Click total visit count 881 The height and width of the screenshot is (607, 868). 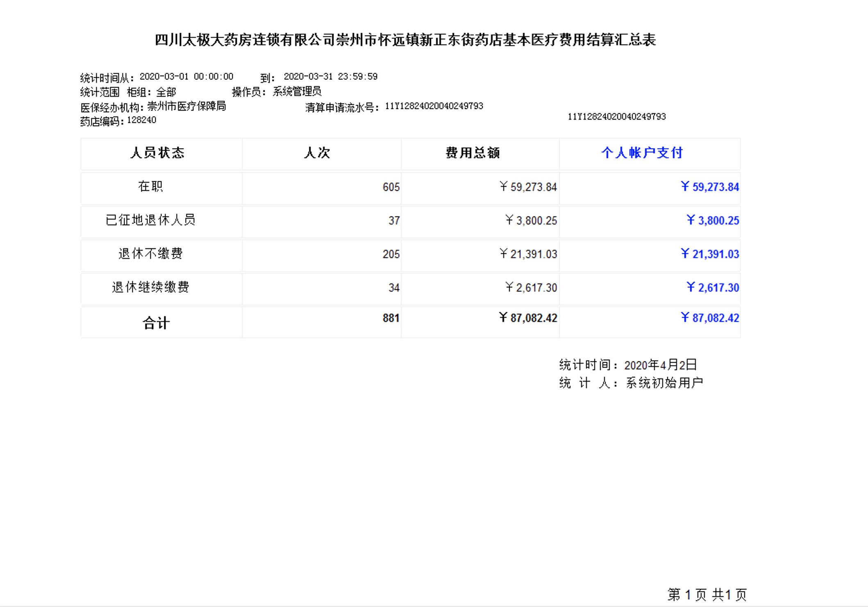pos(391,318)
